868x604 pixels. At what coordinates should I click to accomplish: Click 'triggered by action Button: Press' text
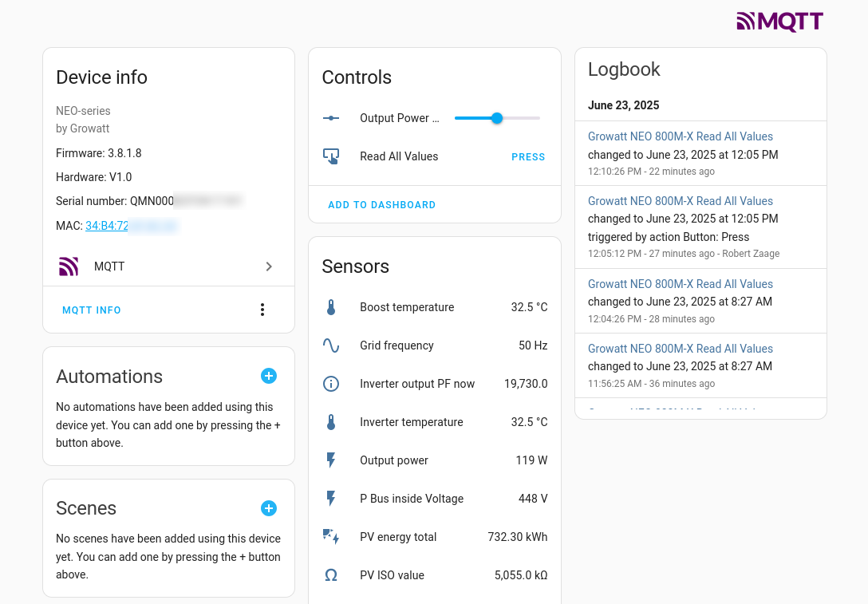(669, 237)
